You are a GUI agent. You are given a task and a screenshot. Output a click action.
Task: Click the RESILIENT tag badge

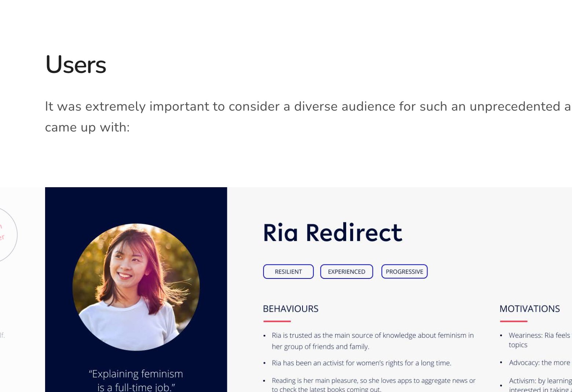coord(288,271)
